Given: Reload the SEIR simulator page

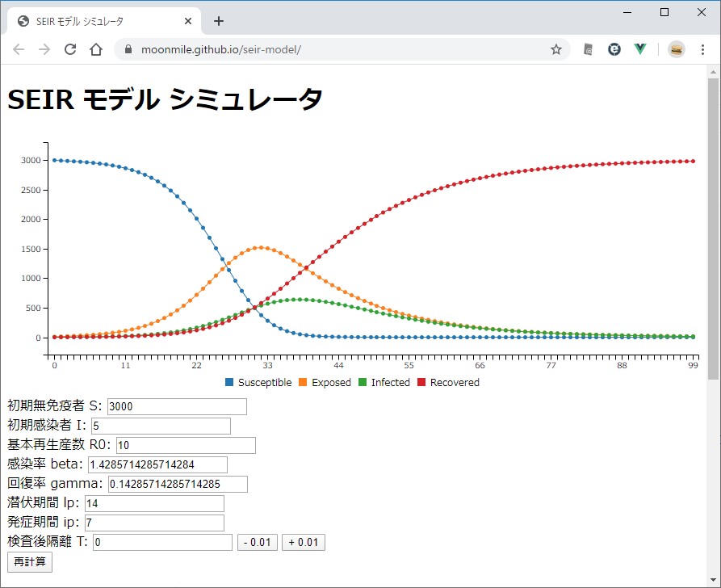Looking at the screenshot, I should [x=70, y=49].
